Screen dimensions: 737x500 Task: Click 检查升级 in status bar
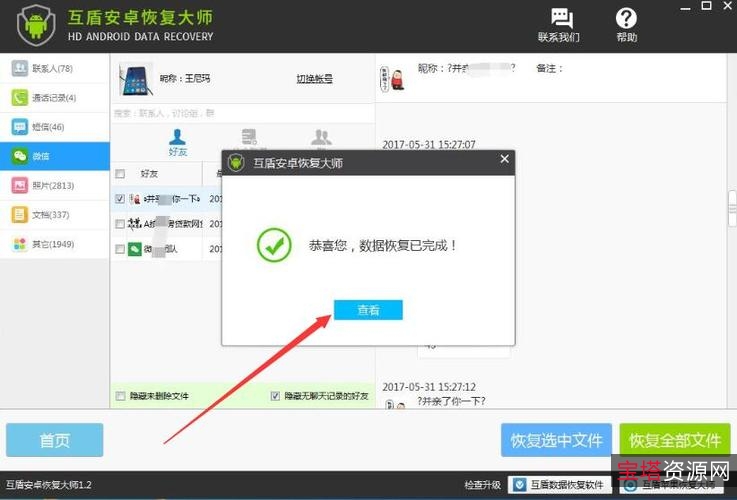[482, 484]
